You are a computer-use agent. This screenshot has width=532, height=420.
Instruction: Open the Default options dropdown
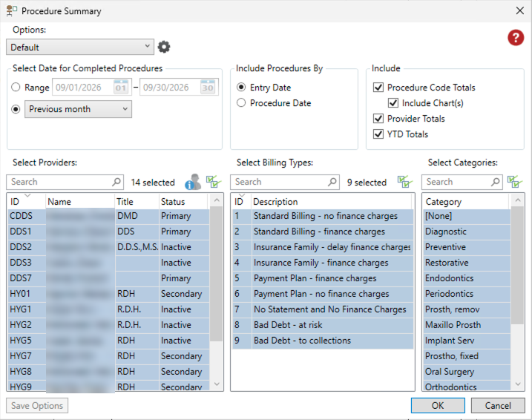point(80,47)
